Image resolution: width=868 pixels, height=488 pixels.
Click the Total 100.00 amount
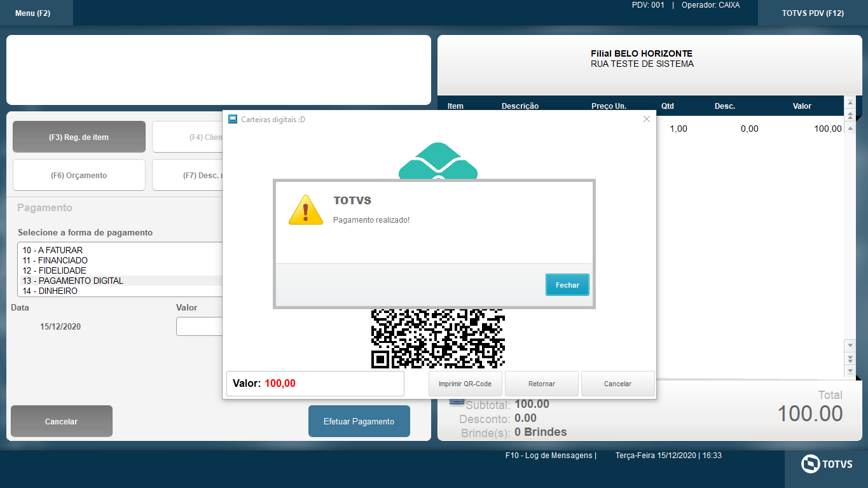[x=810, y=414]
